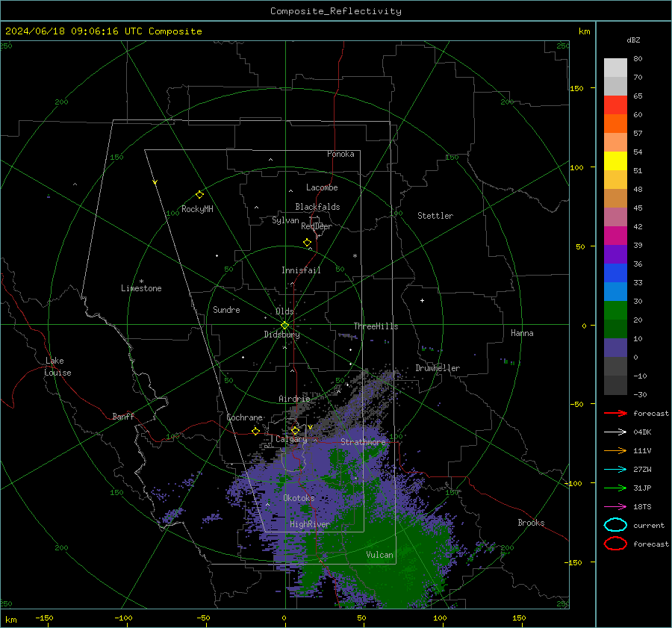Click the yellow diamond marker near RockyMH
672x628 pixels.
coord(199,195)
